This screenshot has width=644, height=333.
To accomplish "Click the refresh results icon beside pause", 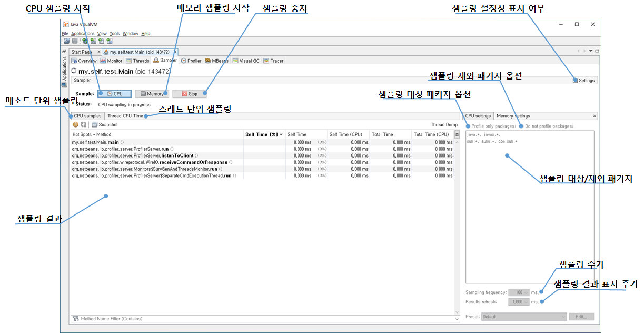I will click(x=83, y=125).
